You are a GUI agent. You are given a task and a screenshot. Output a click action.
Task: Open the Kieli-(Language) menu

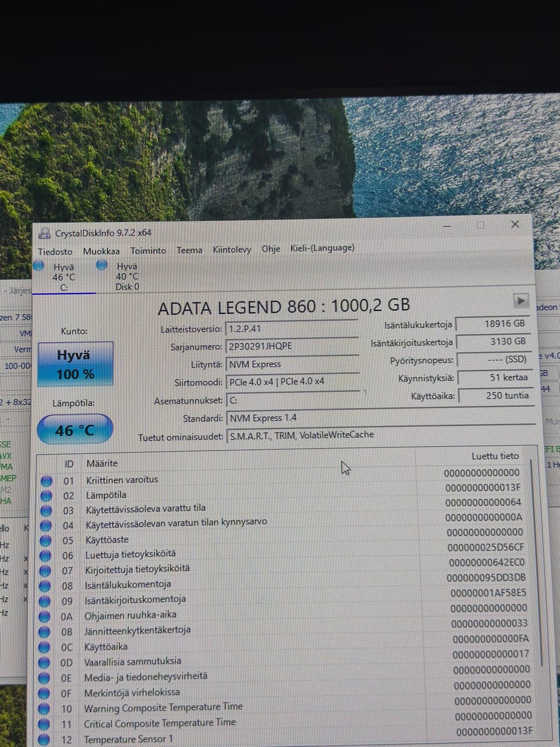[x=322, y=247]
